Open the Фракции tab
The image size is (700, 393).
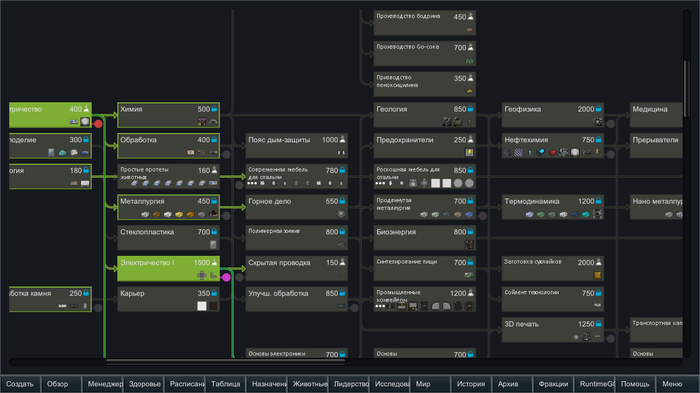tap(554, 384)
